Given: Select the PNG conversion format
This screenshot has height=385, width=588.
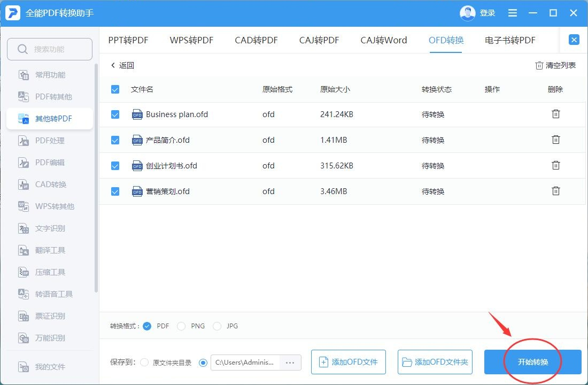Looking at the screenshot, I should (x=181, y=326).
